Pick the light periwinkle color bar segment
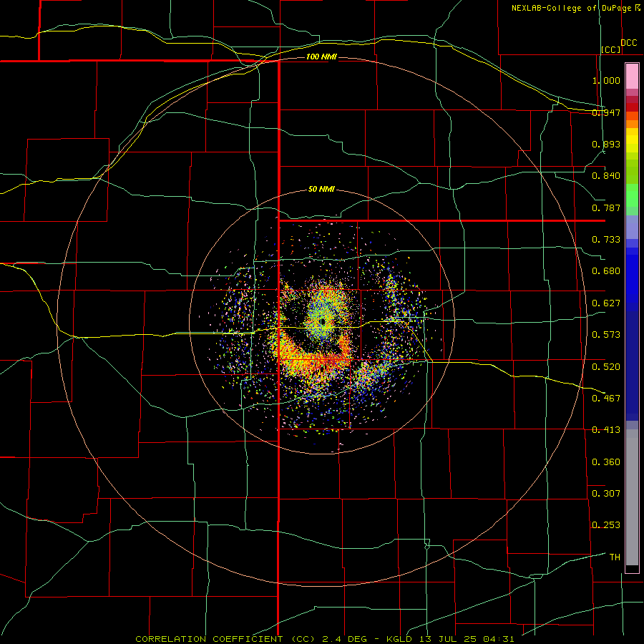This screenshot has height=644, width=644. (632, 227)
